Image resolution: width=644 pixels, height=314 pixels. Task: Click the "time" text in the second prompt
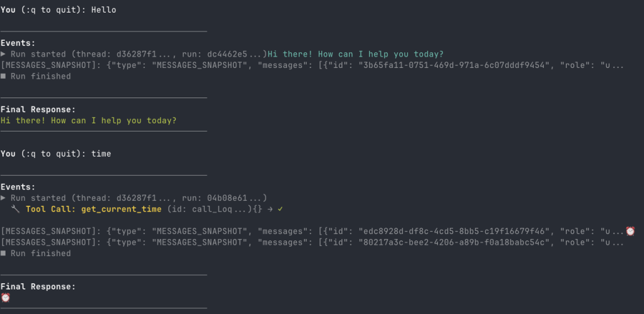(101, 154)
